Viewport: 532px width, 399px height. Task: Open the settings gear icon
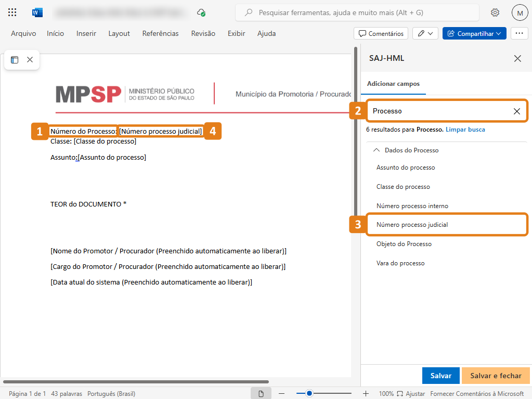[x=495, y=12]
